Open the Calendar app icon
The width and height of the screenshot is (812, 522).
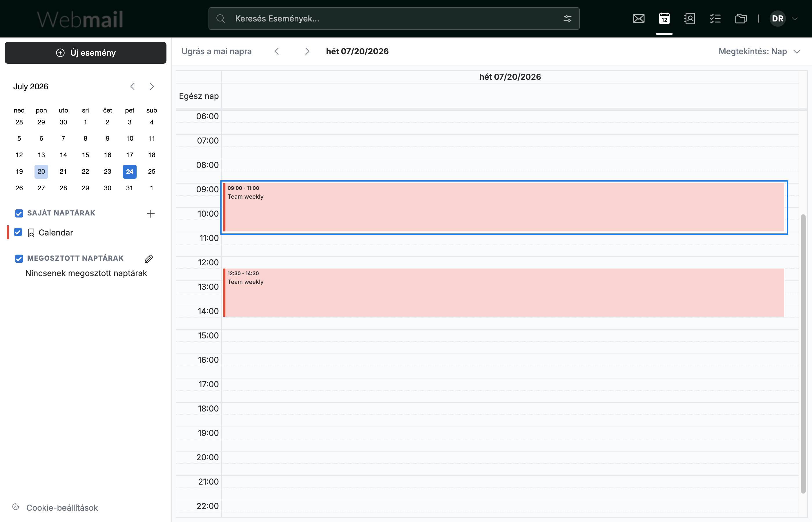point(664,19)
